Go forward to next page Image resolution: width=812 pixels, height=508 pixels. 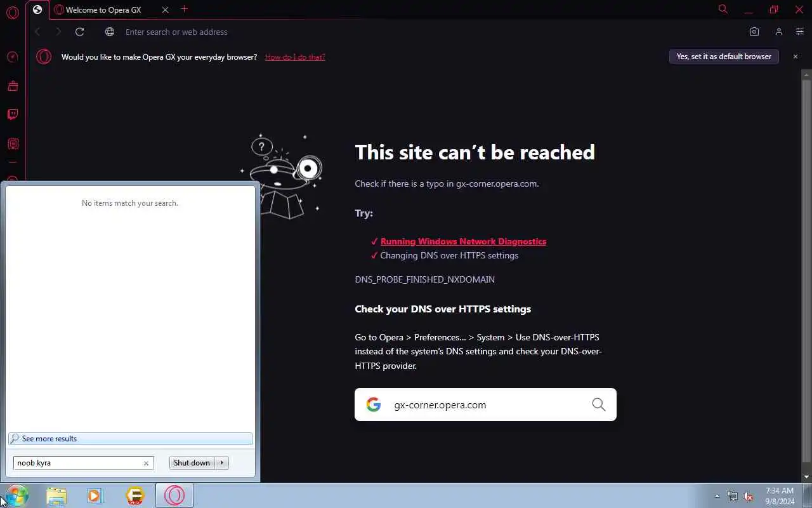click(x=58, y=32)
